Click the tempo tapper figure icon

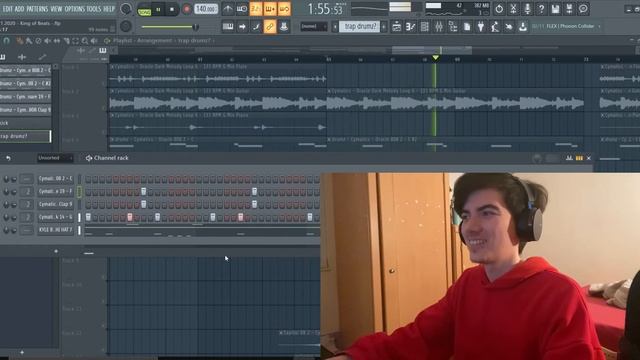coord(495,27)
